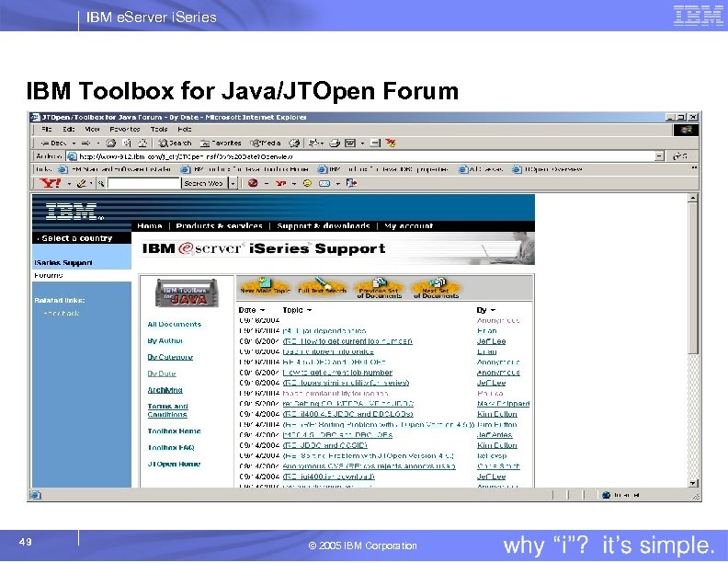Click the IBM logo in page header
This screenshot has height=563, width=728.
pos(73,212)
